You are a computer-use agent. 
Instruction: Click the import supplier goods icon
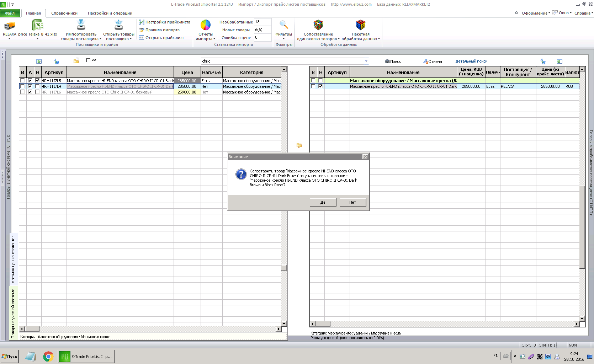coord(81,25)
